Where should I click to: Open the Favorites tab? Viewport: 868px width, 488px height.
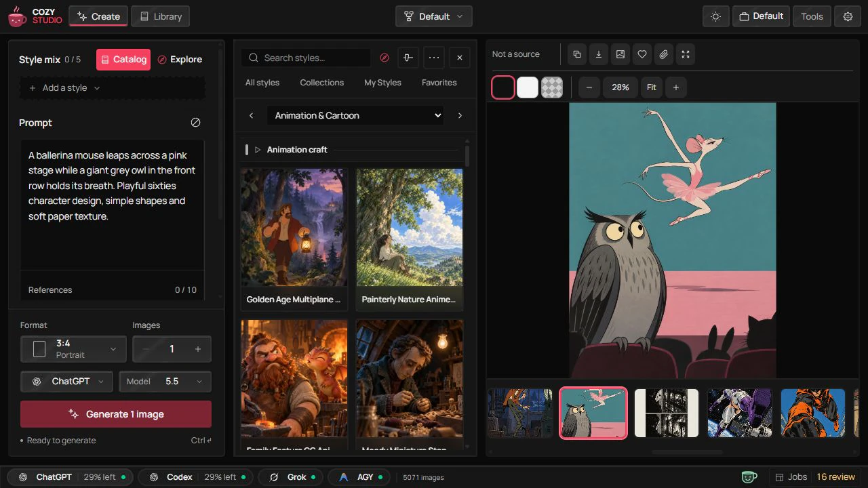439,83
